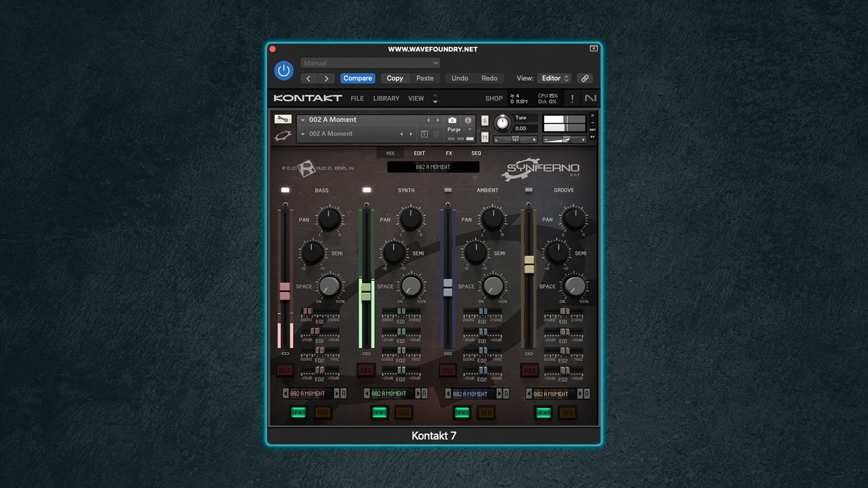Image resolution: width=868 pixels, height=488 pixels.
Task: Enable the AMBIENT layer light
Action: [448, 190]
